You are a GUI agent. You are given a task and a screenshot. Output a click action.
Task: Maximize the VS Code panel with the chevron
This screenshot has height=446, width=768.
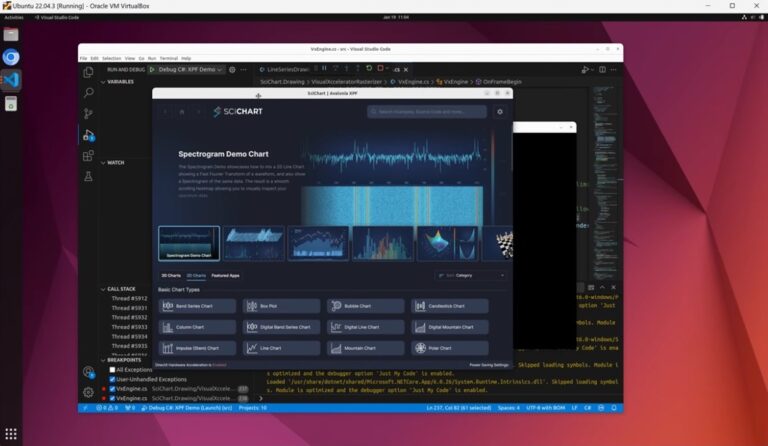coord(602,287)
